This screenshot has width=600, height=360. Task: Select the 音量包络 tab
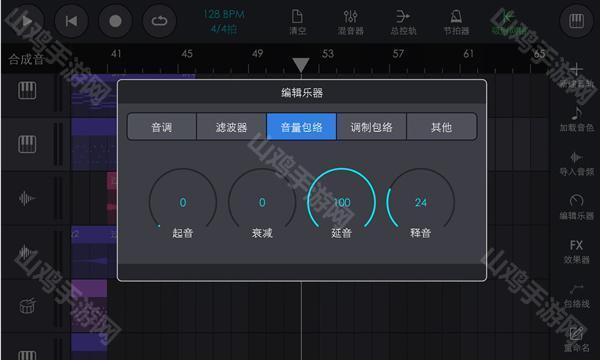(x=302, y=127)
